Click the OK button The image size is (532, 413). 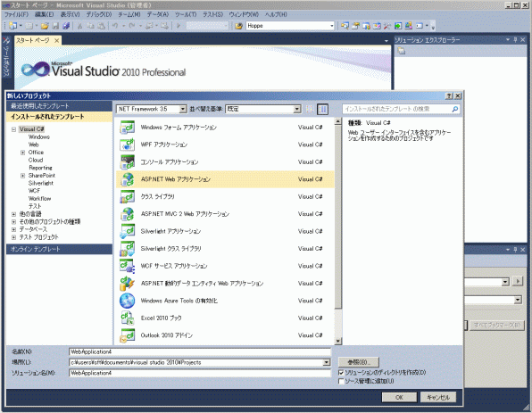click(399, 397)
